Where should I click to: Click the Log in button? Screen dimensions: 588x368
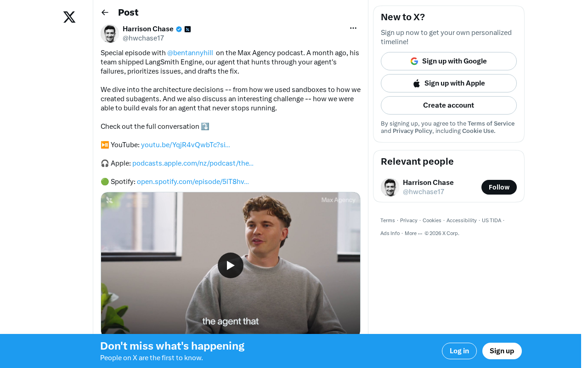click(x=459, y=351)
